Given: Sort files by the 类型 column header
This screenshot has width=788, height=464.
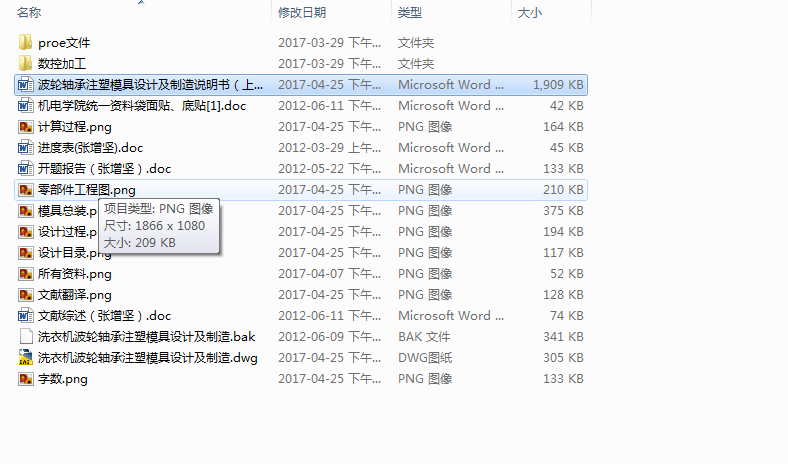Looking at the screenshot, I should (410, 13).
